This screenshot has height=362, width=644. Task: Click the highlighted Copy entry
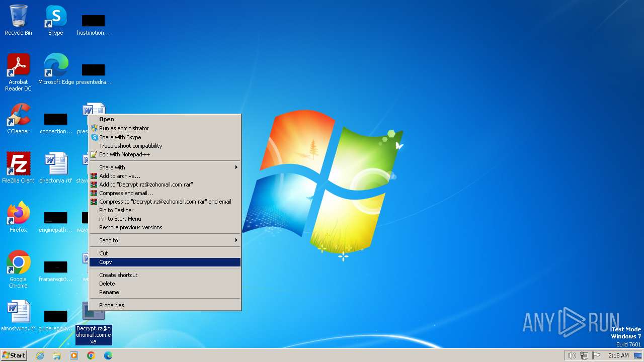coord(165,262)
